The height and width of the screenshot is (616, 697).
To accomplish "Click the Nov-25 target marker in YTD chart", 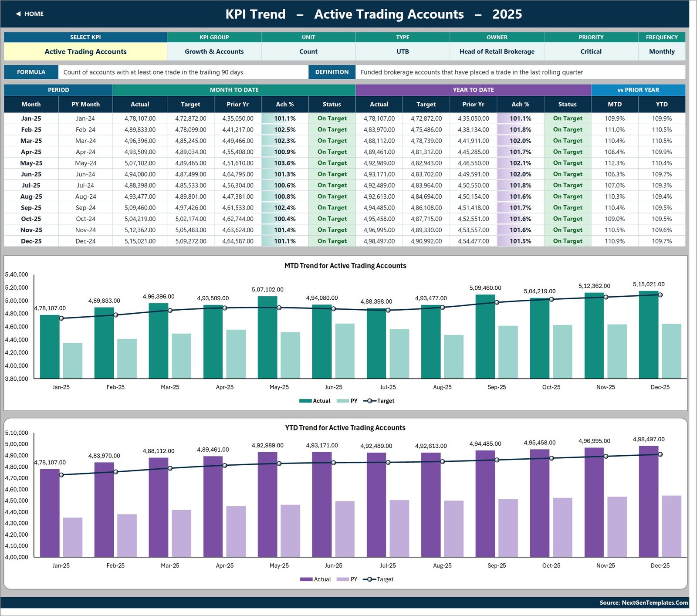I will (606, 457).
